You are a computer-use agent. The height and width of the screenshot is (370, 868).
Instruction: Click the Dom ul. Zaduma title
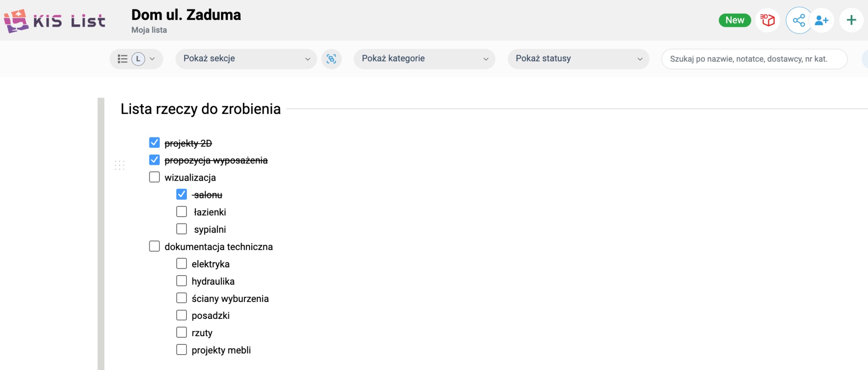coord(186,15)
